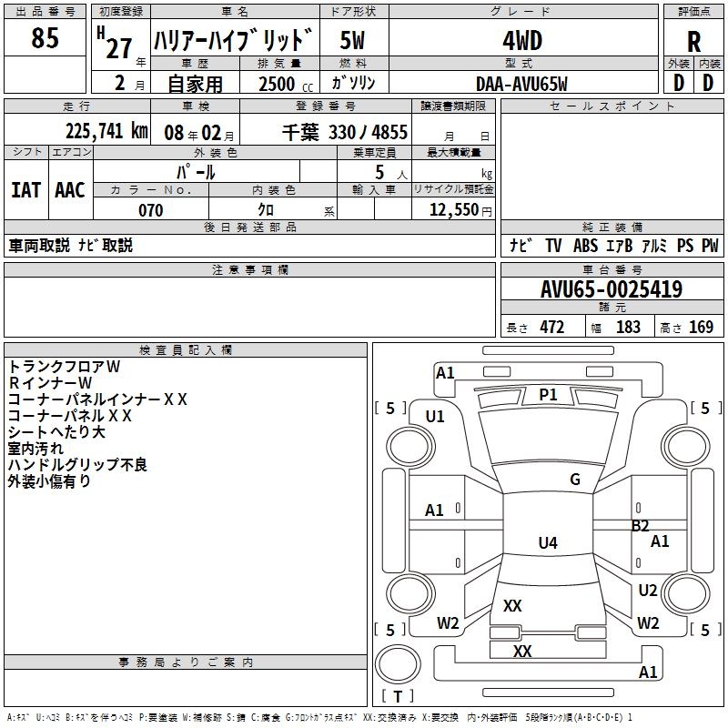Click the note 室内汚れ
Viewport: 728px width, 728px height.
pyautogui.click(x=35, y=449)
